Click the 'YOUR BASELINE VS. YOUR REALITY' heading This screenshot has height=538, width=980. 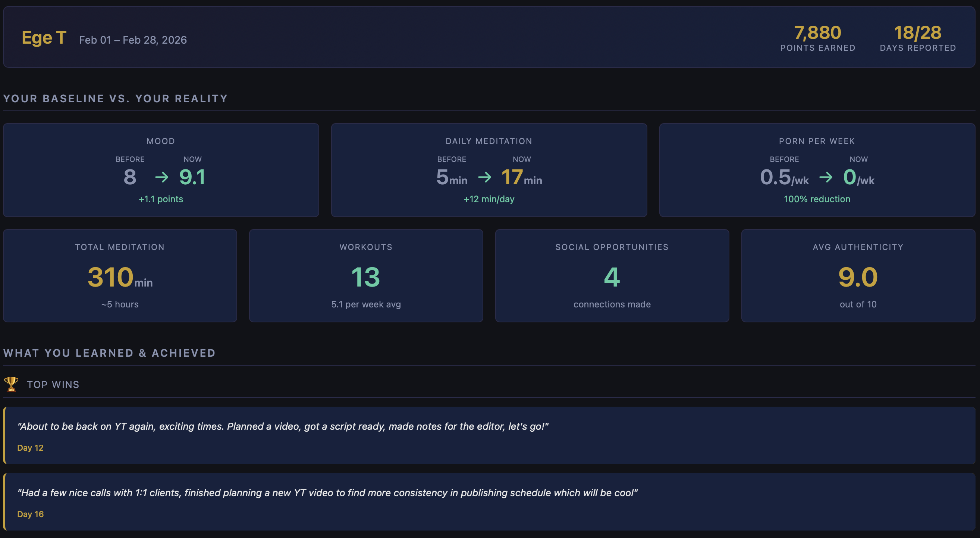tap(115, 98)
